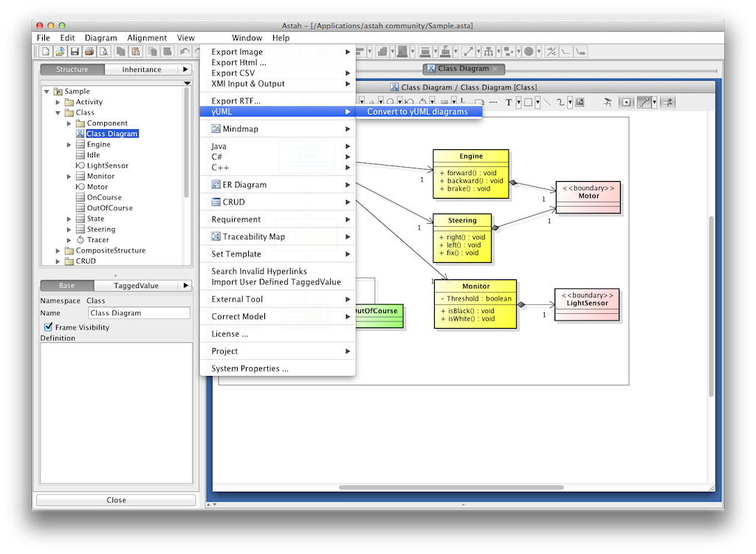The width and height of the screenshot is (756, 554).
Task: Show more property tabs with the arrow button
Action: 185,286
